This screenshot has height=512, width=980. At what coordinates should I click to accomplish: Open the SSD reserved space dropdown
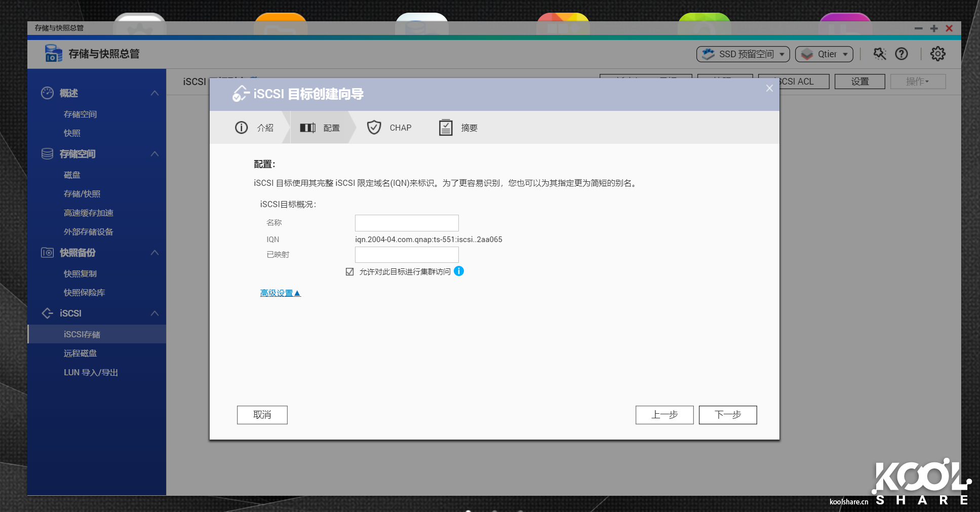742,54
